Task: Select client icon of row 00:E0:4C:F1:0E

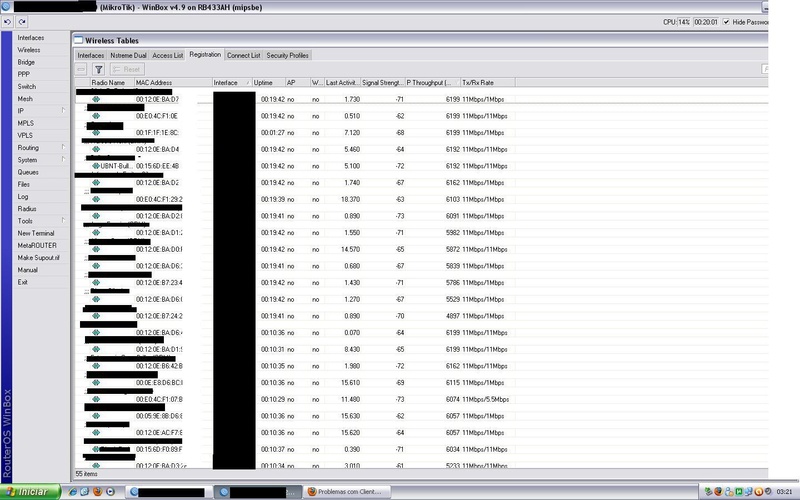Action: click(96, 116)
